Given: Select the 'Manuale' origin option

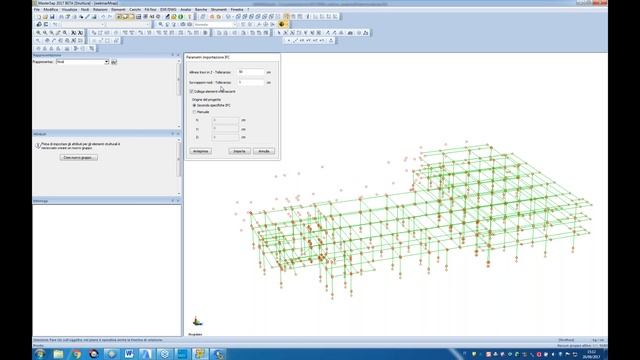Looking at the screenshot, I should click(194, 112).
